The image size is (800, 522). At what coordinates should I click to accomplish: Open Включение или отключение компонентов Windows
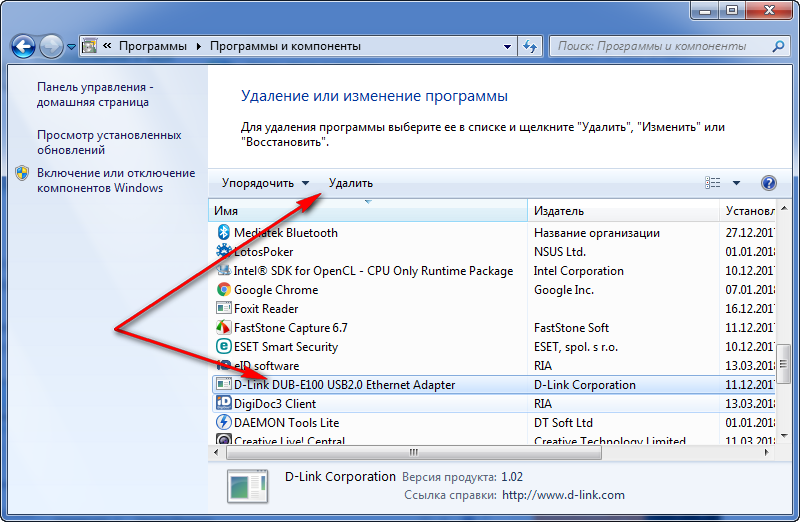116,180
